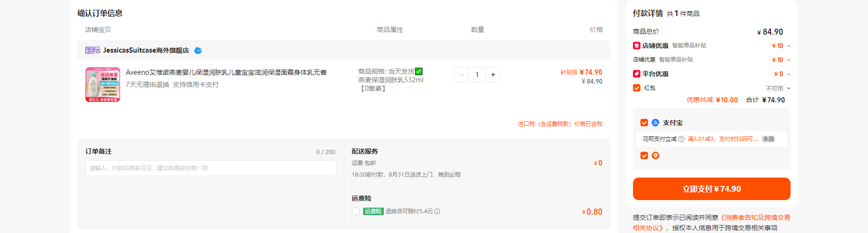This screenshot has height=233, width=868.
Task: Click the quantity field showing 1
Action: [x=477, y=75]
